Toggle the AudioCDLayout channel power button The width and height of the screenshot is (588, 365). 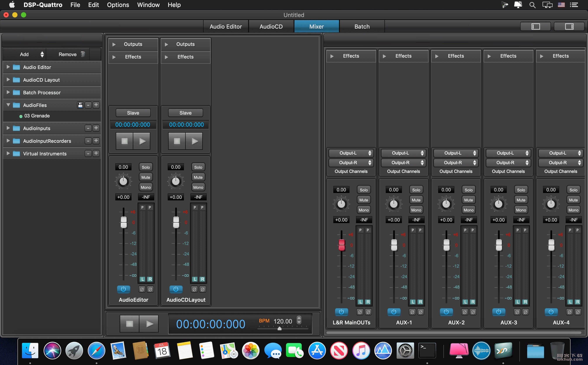(176, 289)
